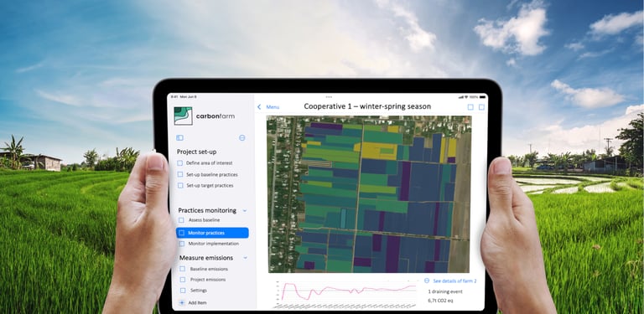Check the Monitor implementation box

[x=181, y=244]
